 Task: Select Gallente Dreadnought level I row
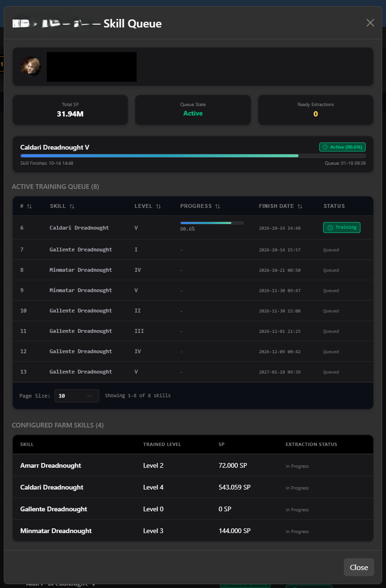coord(193,249)
